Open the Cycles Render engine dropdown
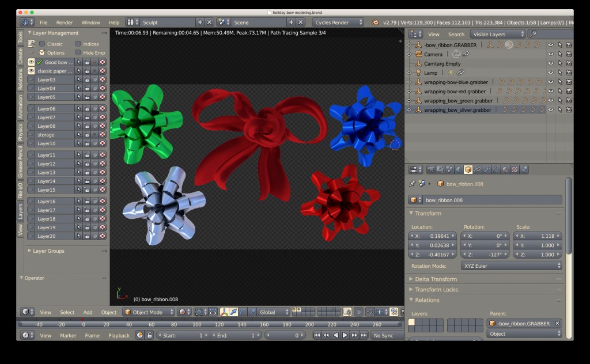 (x=338, y=22)
